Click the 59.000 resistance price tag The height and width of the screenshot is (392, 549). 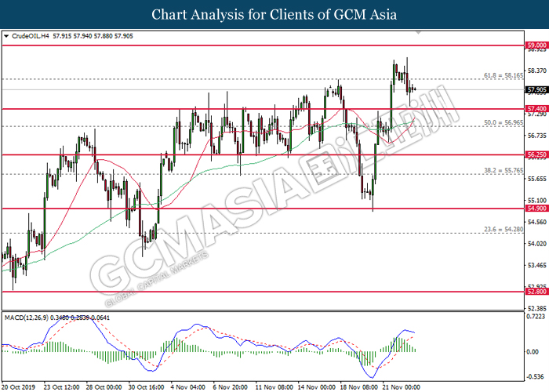click(536, 45)
